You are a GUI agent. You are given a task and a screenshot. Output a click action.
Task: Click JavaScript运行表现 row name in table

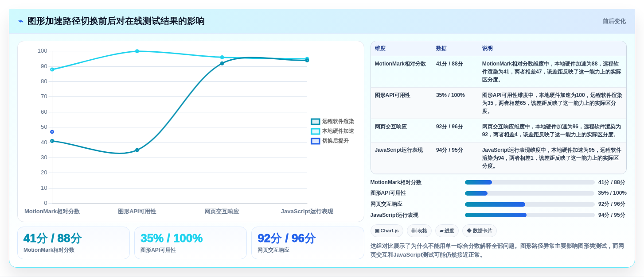coord(398,150)
